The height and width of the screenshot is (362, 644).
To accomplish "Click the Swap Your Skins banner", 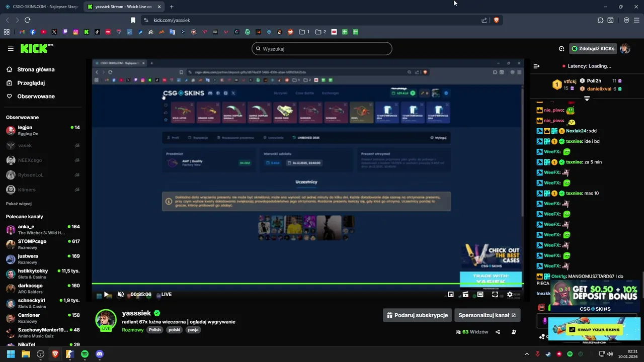I will pos(594,329).
